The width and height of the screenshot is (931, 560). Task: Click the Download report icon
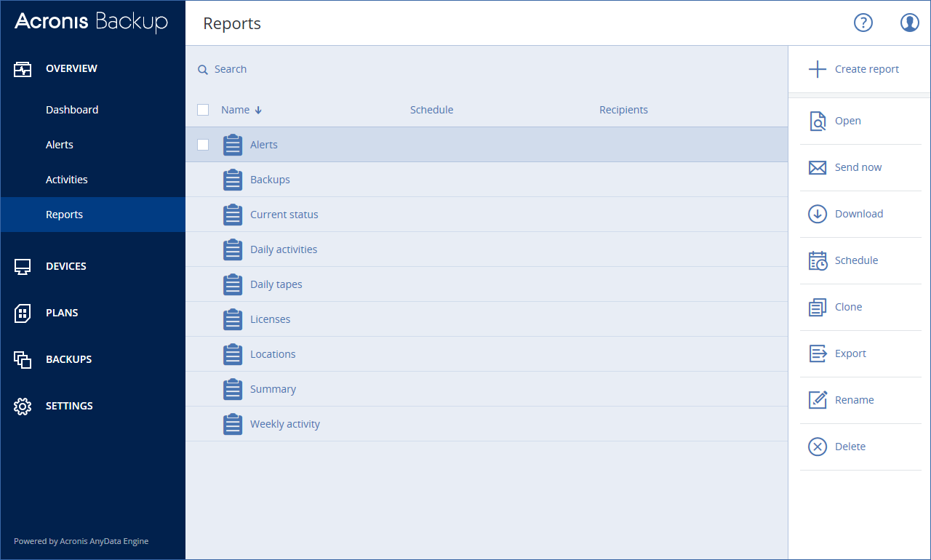tap(817, 214)
